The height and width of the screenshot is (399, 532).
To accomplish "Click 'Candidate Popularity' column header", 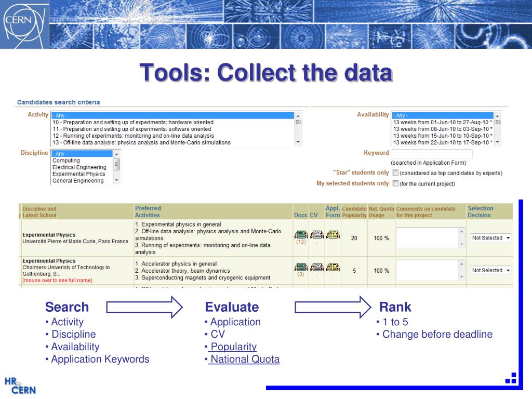I will [x=354, y=212].
